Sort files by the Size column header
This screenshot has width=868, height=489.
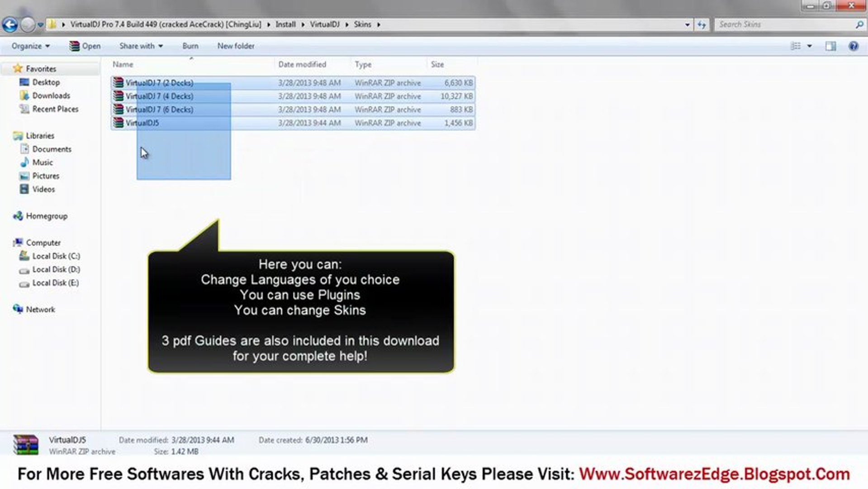coord(437,64)
